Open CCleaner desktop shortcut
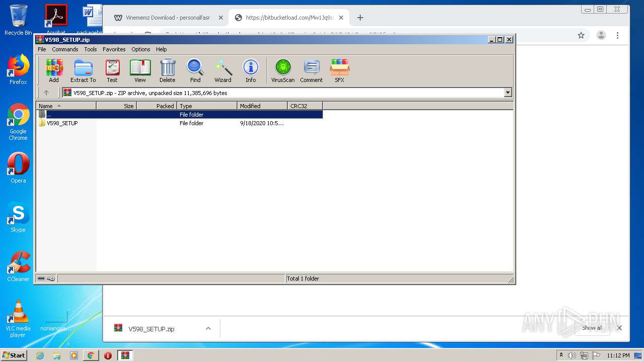 tap(18, 266)
